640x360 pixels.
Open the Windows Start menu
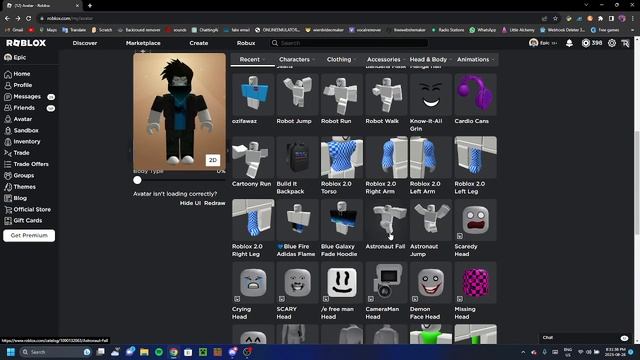pyautogui.click(x=11, y=352)
